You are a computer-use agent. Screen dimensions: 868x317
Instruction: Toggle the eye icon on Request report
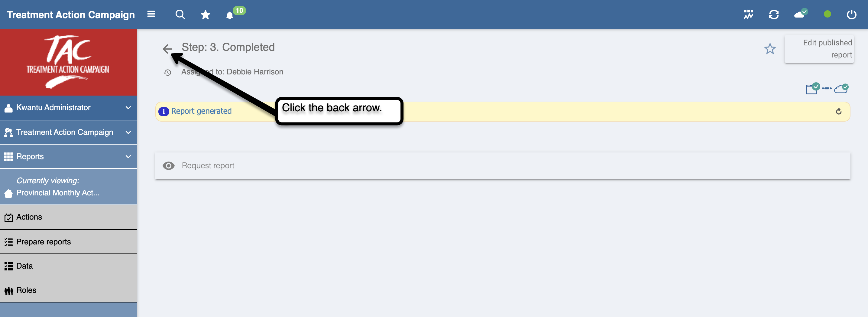coord(168,165)
